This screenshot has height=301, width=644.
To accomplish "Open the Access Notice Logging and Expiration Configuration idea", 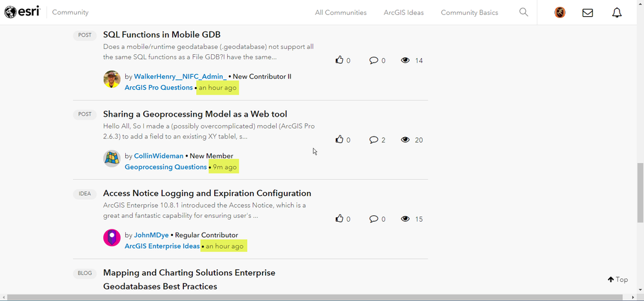I will pos(207,193).
